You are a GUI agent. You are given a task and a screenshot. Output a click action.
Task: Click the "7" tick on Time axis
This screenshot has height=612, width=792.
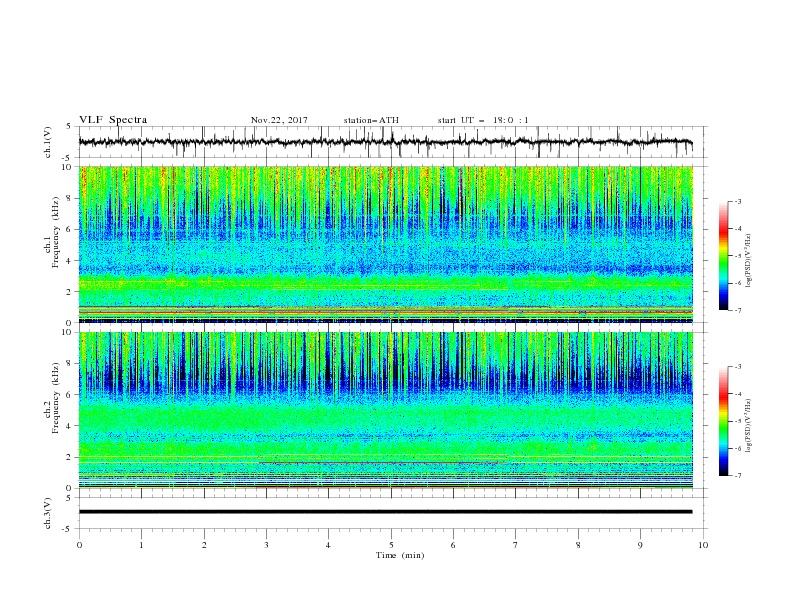pyautogui.click(x=516, y=545)
